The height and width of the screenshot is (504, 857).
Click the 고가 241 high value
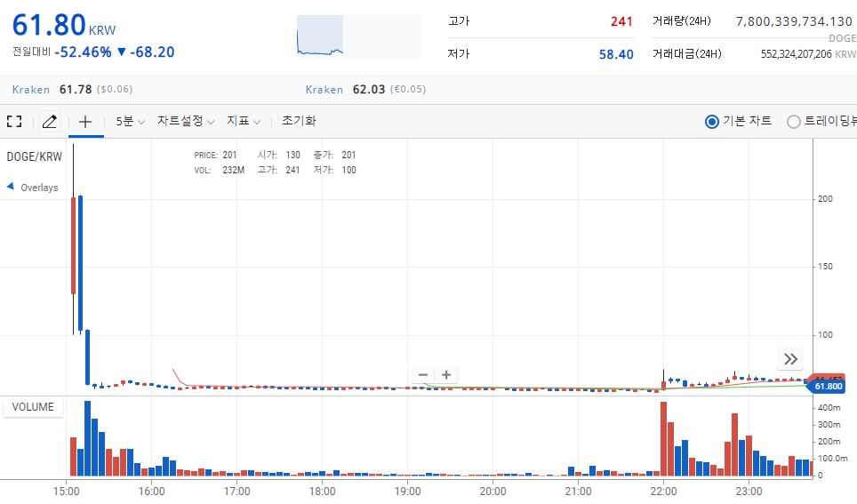tap(621, 21)
